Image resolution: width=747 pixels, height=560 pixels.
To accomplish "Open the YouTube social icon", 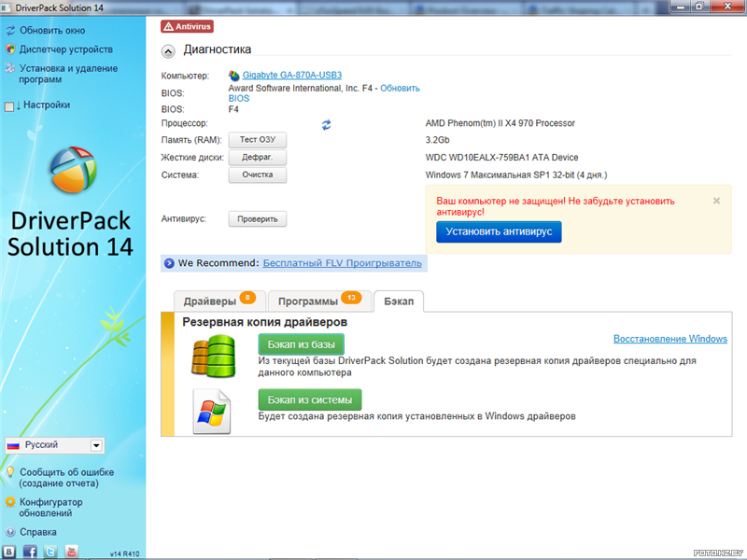I will (72, 552).
